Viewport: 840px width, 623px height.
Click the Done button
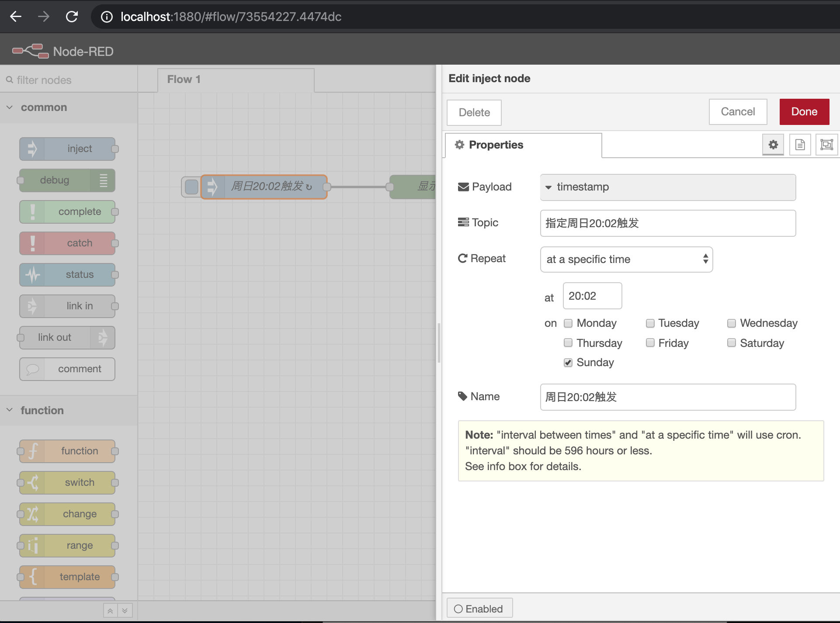(804, 112)
